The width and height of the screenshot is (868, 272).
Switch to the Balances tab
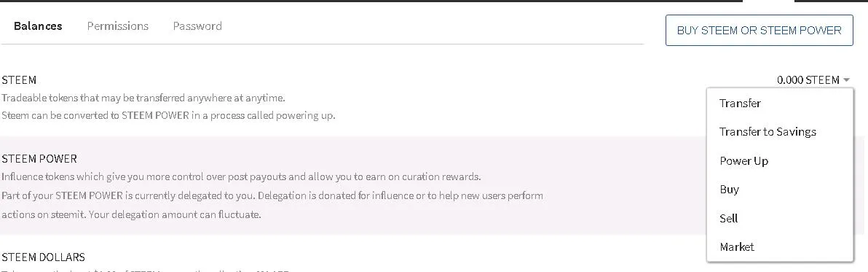(38, 26)
